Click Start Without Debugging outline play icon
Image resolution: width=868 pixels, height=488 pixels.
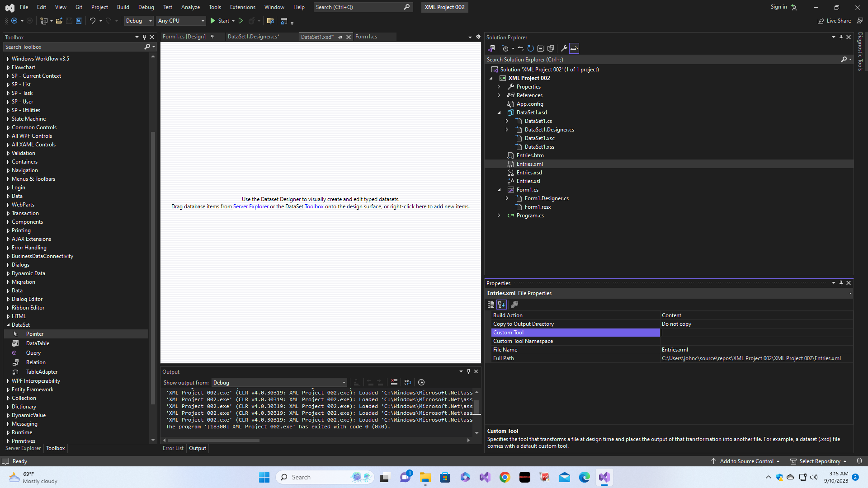click(x=241, y=21)
